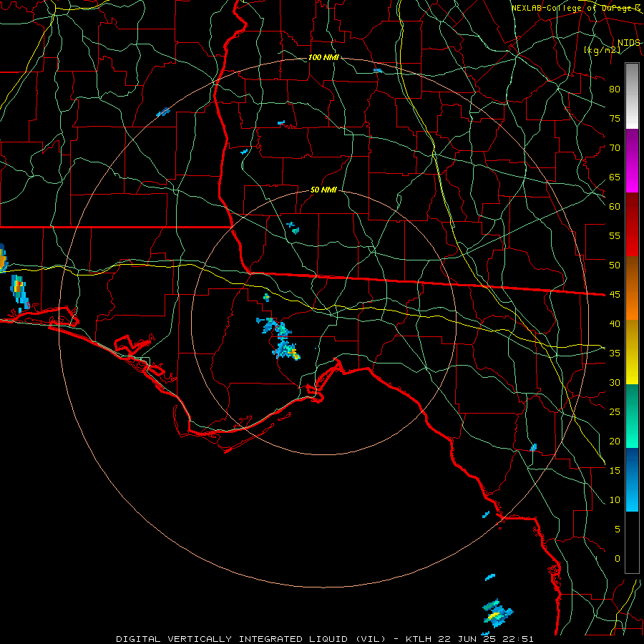Click the "65" value on the VIL scale
This screenshot has height=644, width=644.
(x=615, y=177)
